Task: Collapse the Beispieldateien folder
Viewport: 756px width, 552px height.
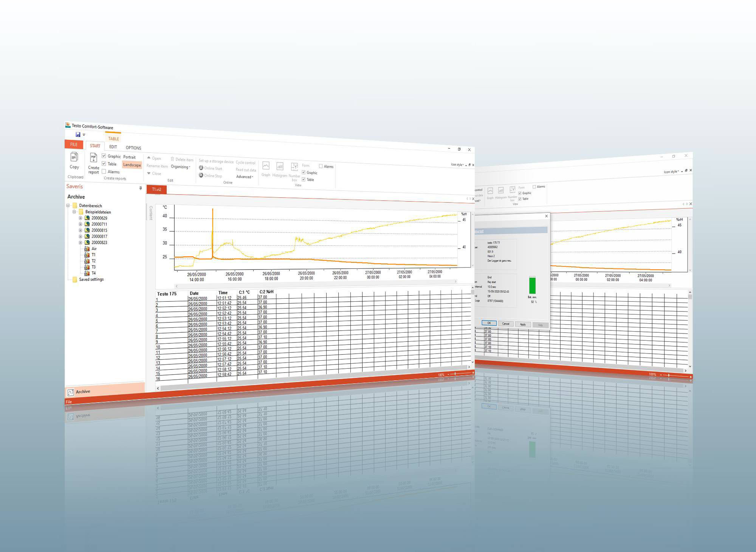Action: (x=74, y=212)
